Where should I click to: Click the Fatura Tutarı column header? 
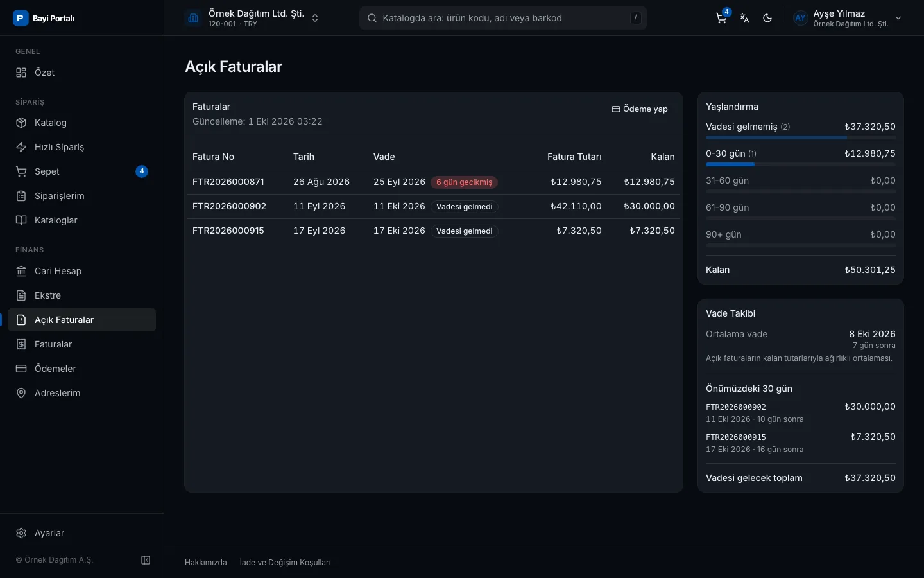(574, 157)
